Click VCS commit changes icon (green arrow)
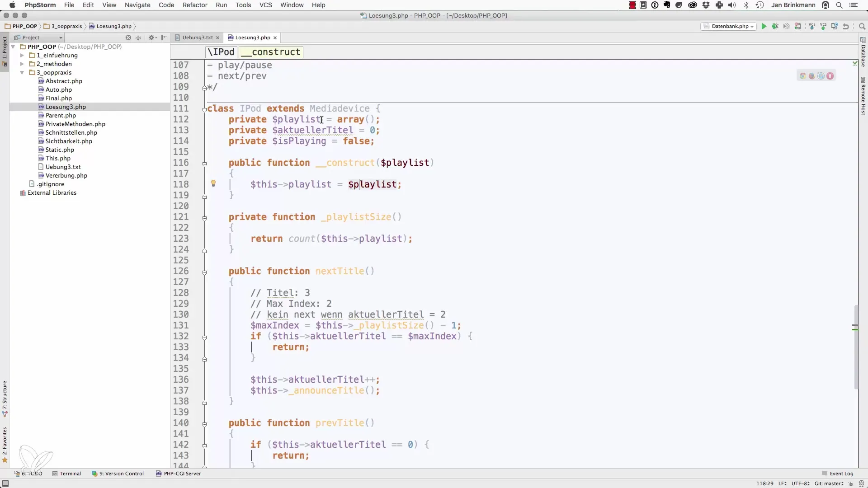 [x=823, y=26]
